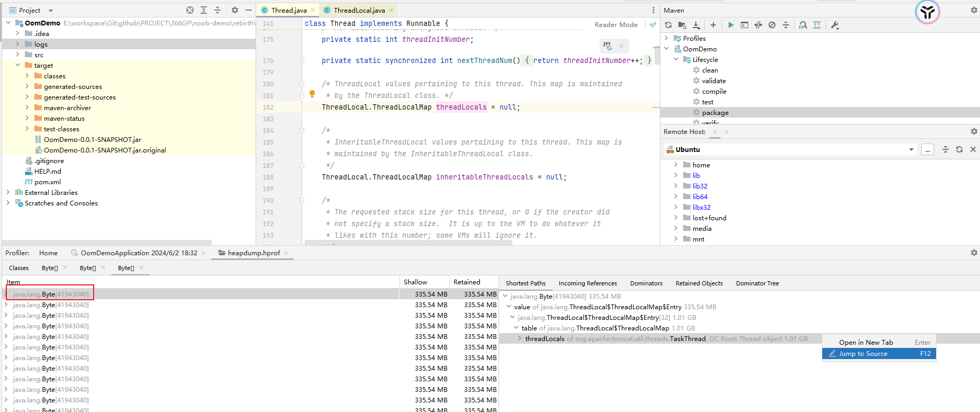This screenshot has width=980, height=412.
Task: Show Maven dependencies analyzer icon
Action: 803,25
